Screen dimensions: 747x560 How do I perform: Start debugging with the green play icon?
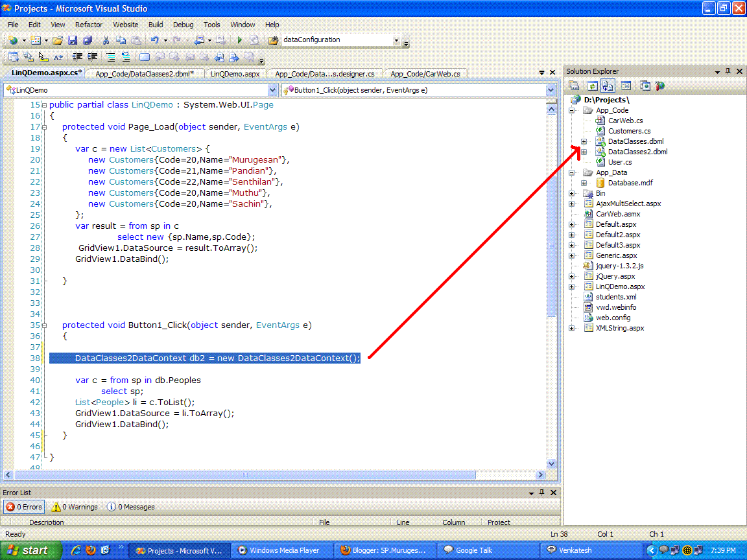click(x=240, y=40)
